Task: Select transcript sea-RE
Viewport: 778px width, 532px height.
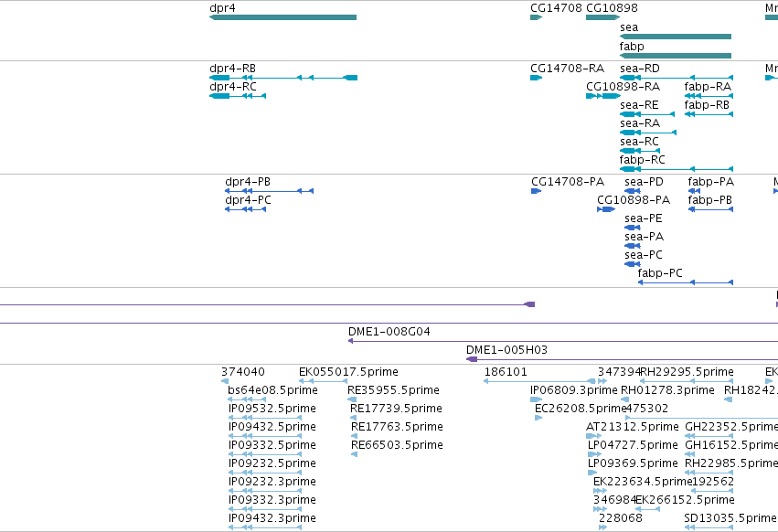Action: coord(647,114)
